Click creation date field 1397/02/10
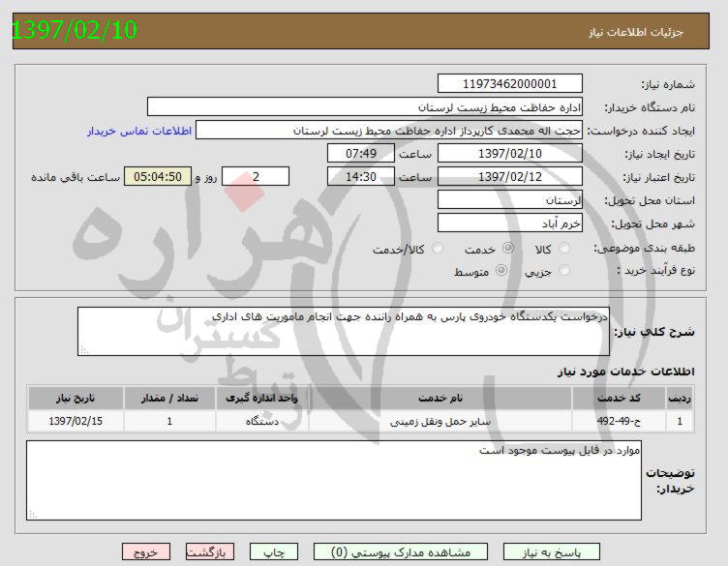The width and height of the screenshot is (728, 566). (x=510, y=153)
